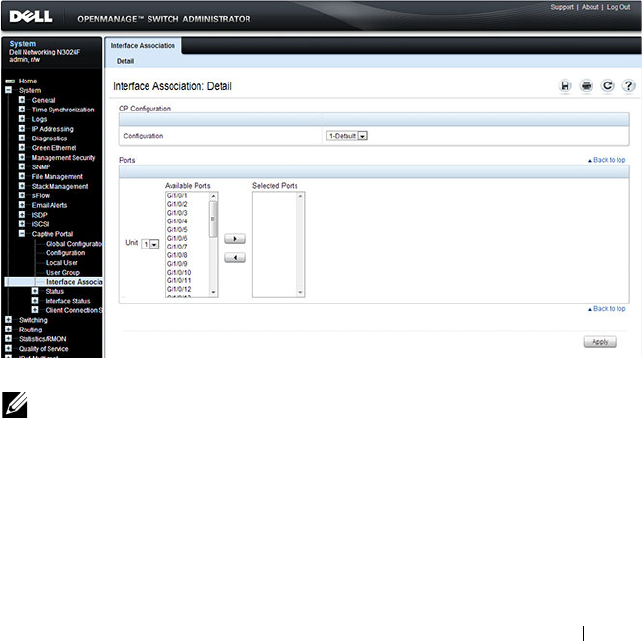
Task: Expand the Status node under Captive Portal
Action: pyautogui.click(x=35, y=291)
